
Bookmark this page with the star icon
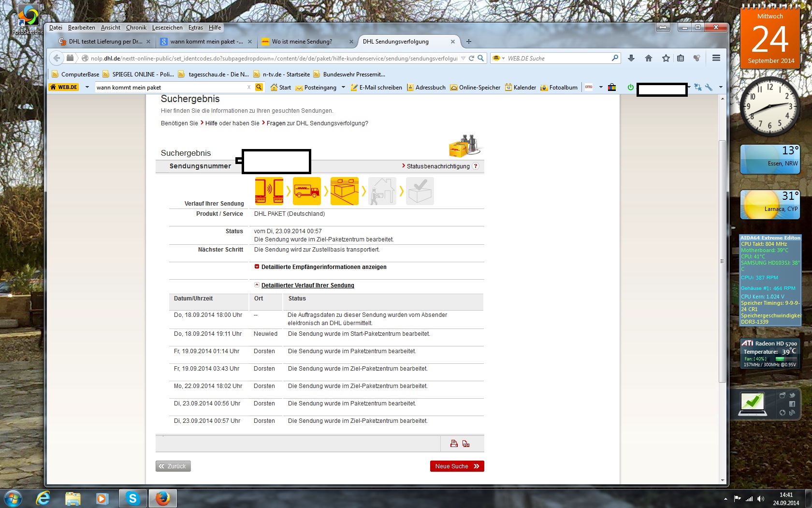666,58
